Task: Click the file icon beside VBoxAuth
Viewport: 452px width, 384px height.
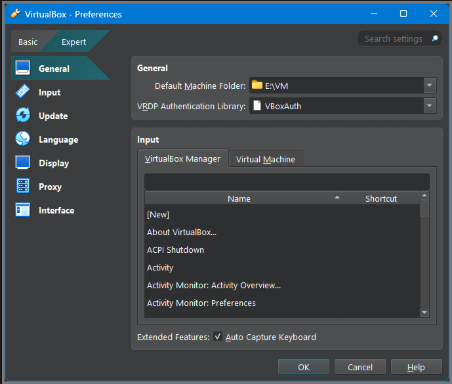Action: [x=257, y=106]
